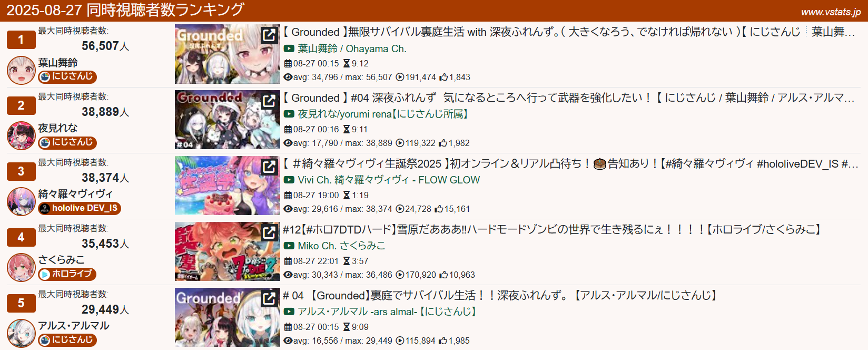868x350 pixels.
Task: Click YouTube icon beside Miko Ch. さくらみこ
Action: point(289,246)
